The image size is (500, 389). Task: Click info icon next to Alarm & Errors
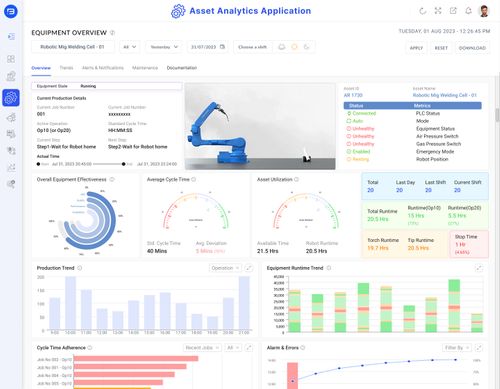(303, 348)
